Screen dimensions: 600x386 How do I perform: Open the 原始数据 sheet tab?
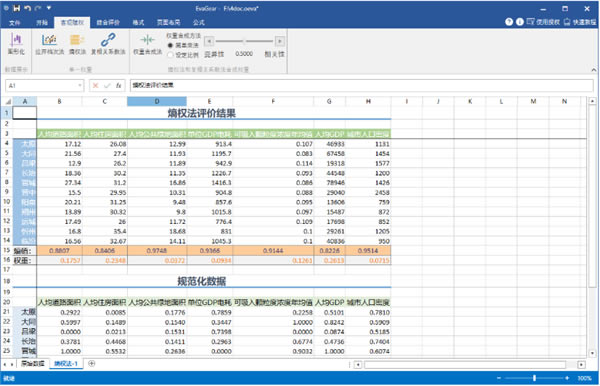33,363
